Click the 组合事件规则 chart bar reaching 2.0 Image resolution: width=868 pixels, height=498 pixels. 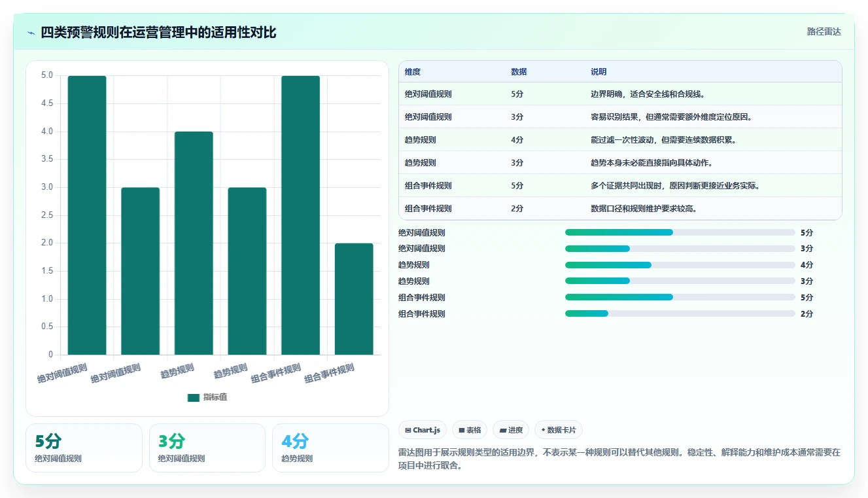pyautogui.click(x=354, y=299)
